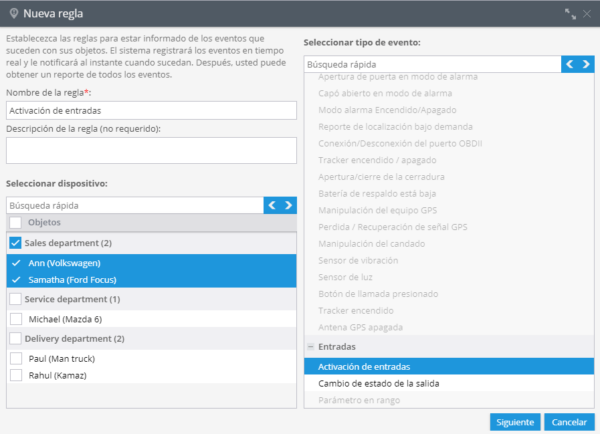Close the Nueva regla dialog
This screenshot has width=600, height=434.
coord(587,14)
